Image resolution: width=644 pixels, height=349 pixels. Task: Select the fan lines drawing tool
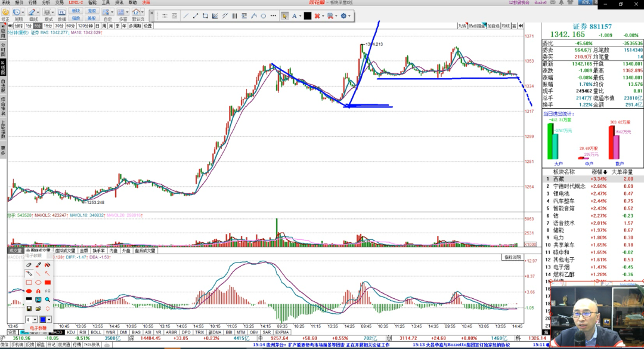[215, 16]
